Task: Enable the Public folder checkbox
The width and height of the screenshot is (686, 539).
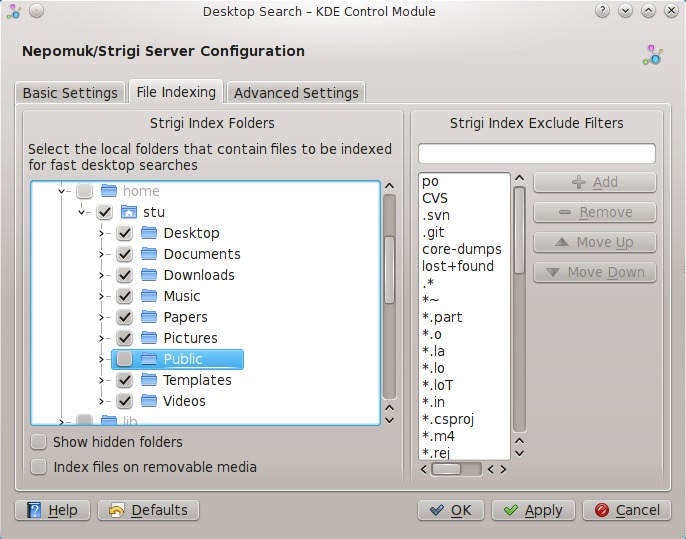Action: 124,359
